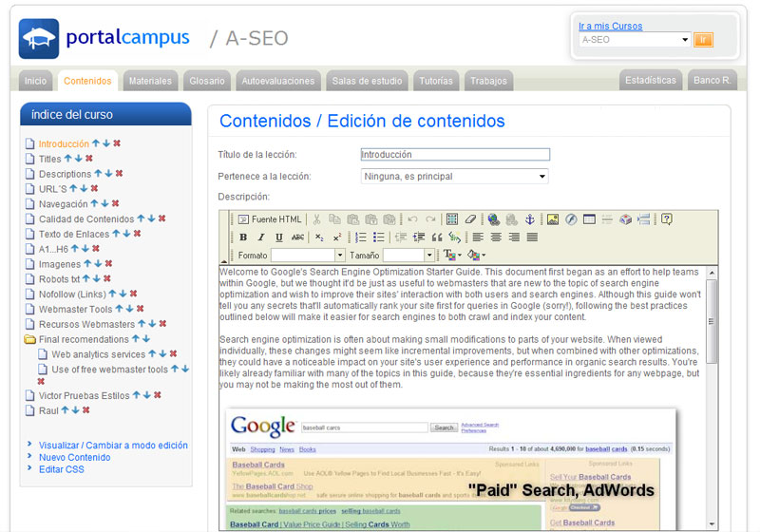Move the Descriptions lesson down
Screen dimensions: 760x532
tap(107, 174)
